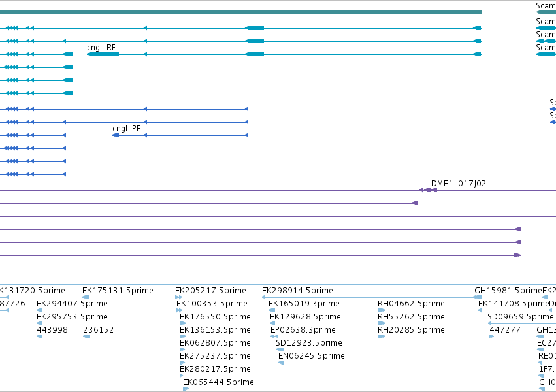
Task: Click the arrow glyph under 447277
Action: click(x=492, y=336)
